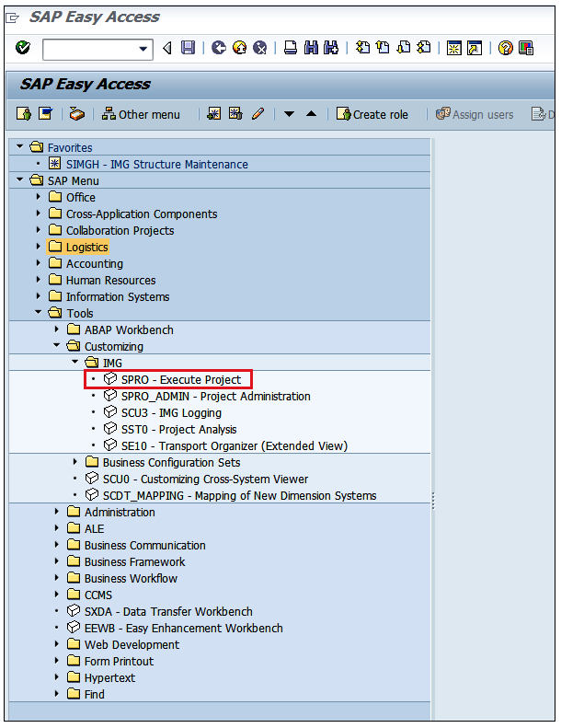The image size is (561, 728).
Task: Open the command field dropdown arrow
Action: coord(143,49)
